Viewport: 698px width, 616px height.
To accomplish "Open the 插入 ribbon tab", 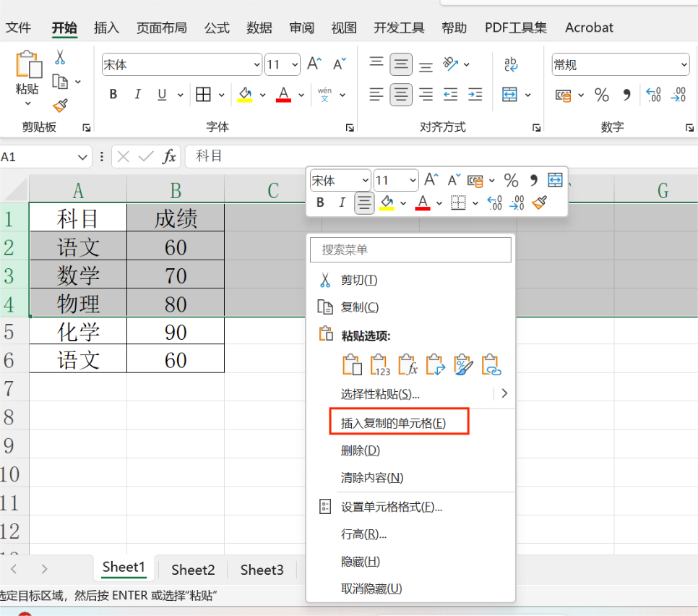I will [x=106, y=27].
